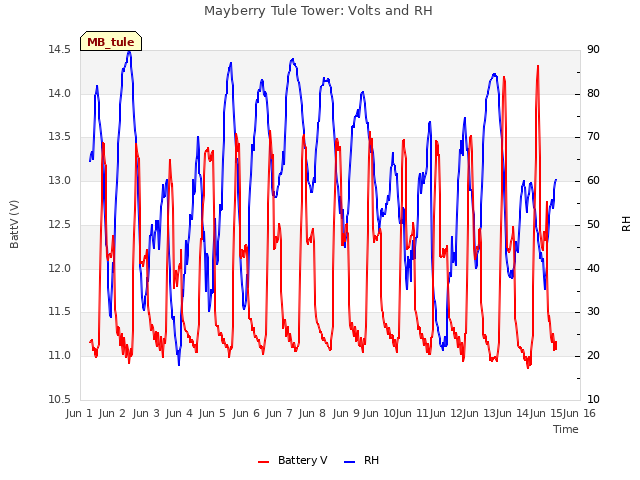Click the 12.0 voltage tick label
The height and width of the screenshot is (480, 640).
click(59, 269)
